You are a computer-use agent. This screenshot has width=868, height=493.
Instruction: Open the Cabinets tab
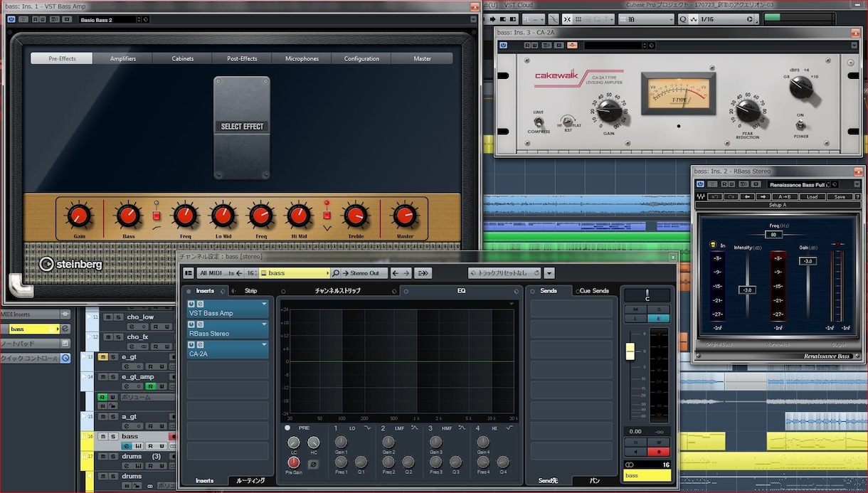[183, 58]
